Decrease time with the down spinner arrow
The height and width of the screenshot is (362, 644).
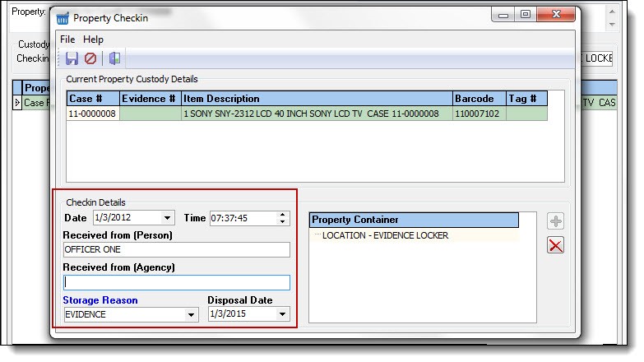coord(284,222)
